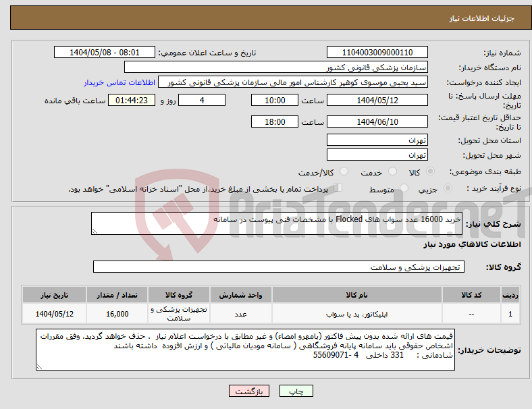Click the گروه کالا table column header
This screenshot has width=532, height=409.
point(179,295)
